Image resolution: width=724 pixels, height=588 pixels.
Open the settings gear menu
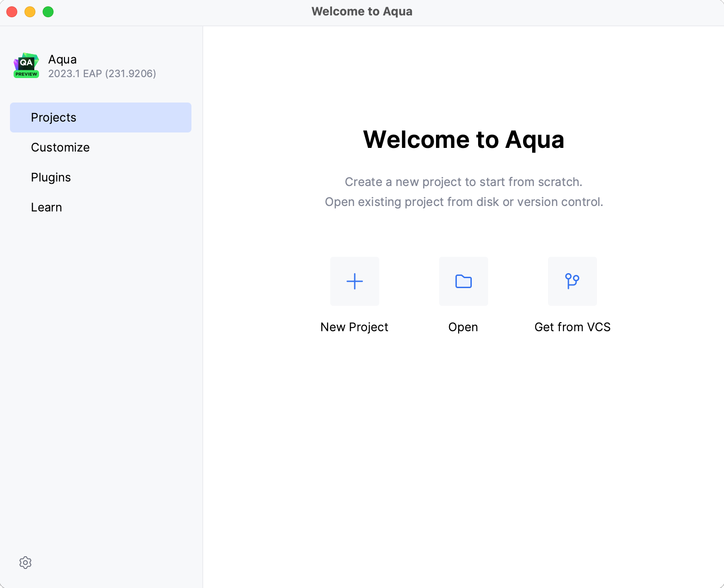(25, 563)
